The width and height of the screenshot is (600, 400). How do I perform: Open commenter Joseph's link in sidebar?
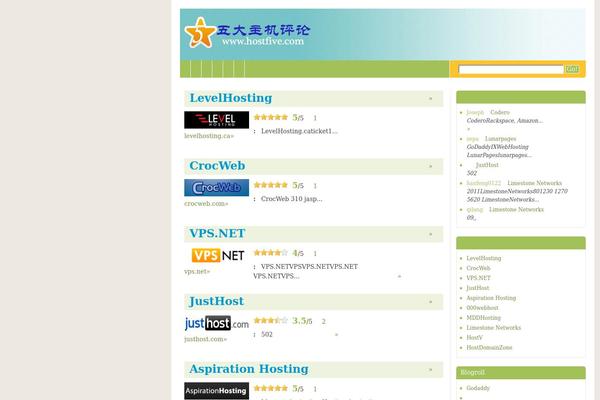pyautogui.click(x=475, y=112)
